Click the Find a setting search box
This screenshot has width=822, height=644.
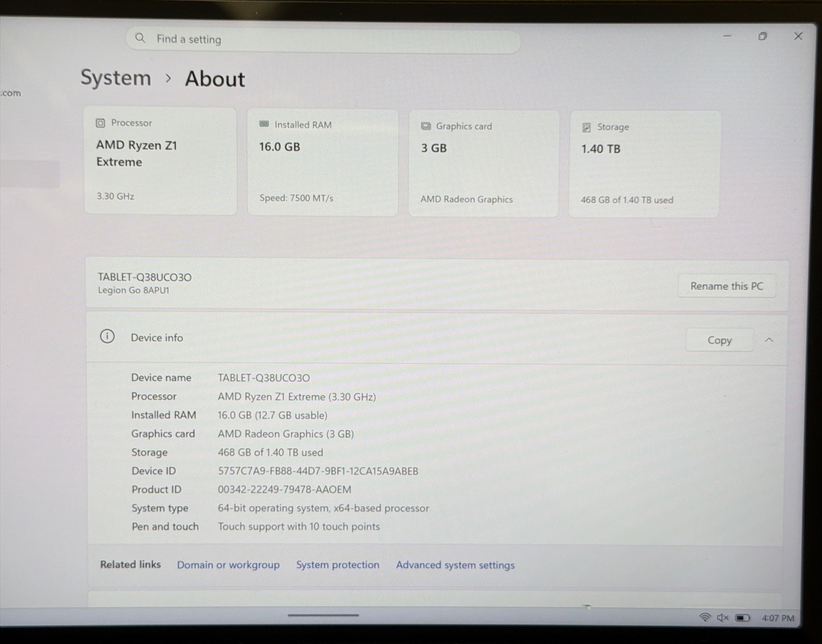pyautogui.click(x=323, y=40)
